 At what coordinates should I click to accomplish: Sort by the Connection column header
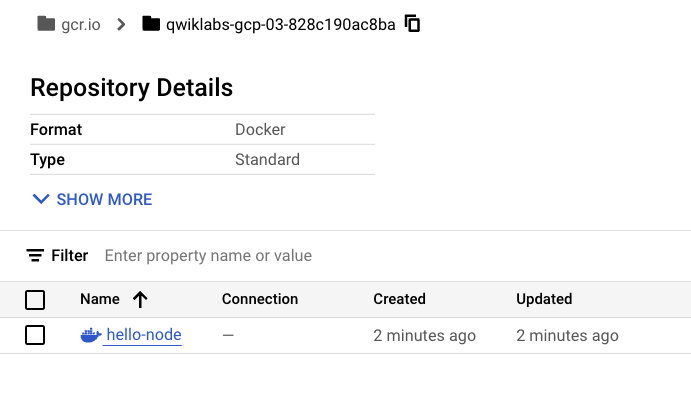(x=260, y=299)
